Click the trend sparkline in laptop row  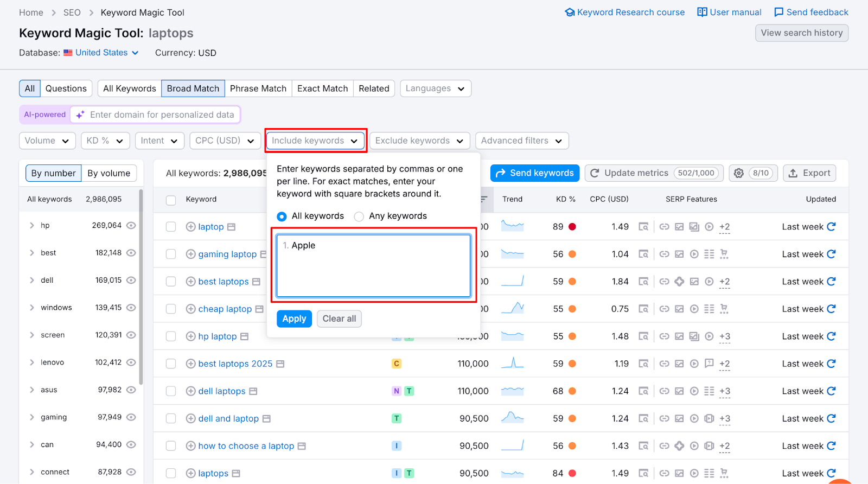click(x=513, y=225)
